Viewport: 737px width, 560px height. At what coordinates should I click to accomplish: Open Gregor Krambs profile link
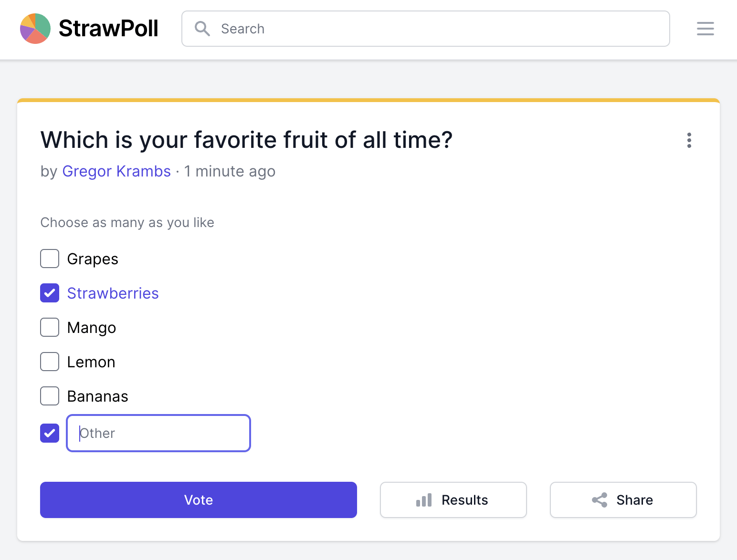coord(116,171)
